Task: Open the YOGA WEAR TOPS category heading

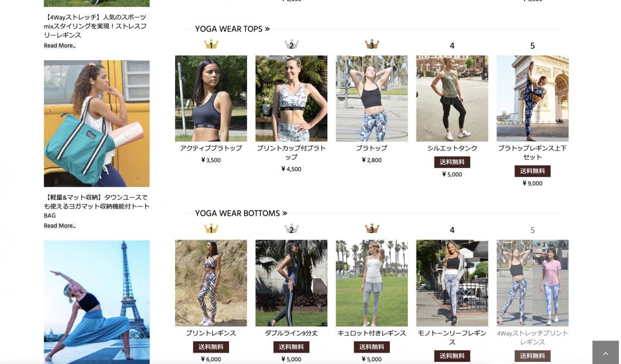Action: point(232,29)
